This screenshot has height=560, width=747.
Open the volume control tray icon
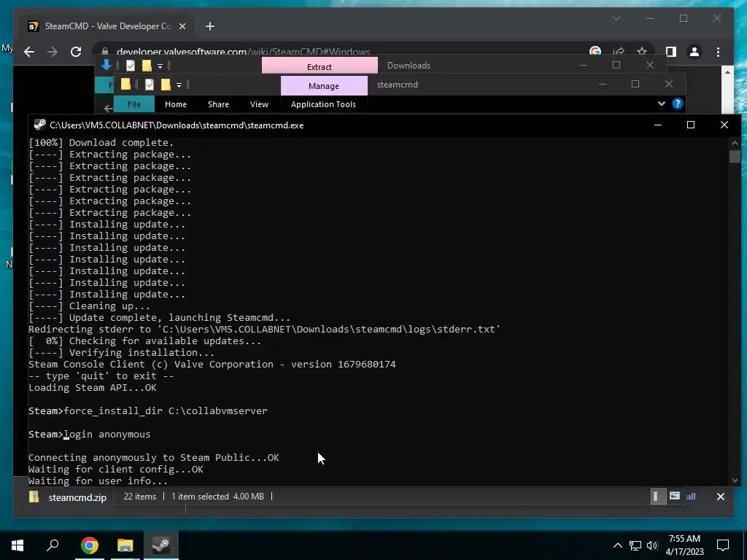pyautogui.click(x=652, y=545)
